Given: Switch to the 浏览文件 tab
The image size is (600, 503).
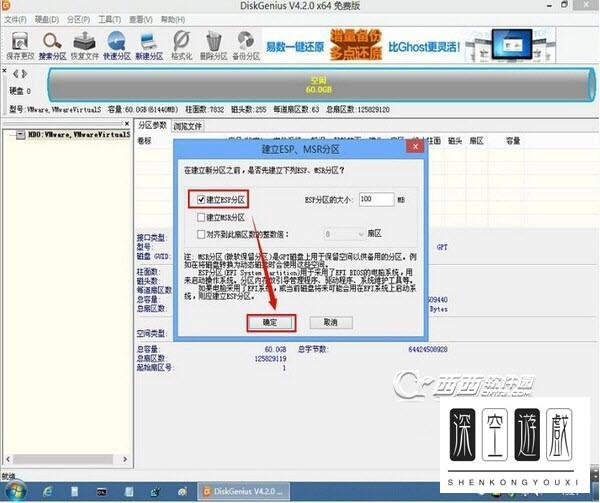Looking at the screenshot, I should [x=188, y=127].
